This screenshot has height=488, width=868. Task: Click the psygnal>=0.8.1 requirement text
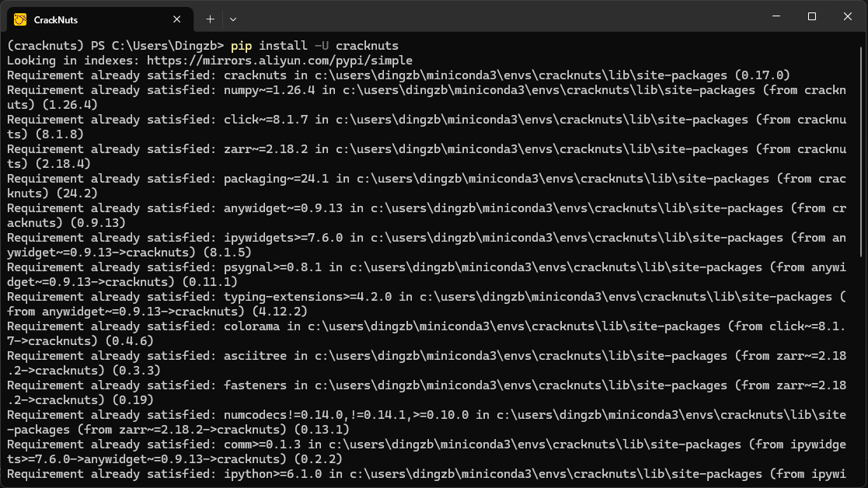click(x=272, y=267)
